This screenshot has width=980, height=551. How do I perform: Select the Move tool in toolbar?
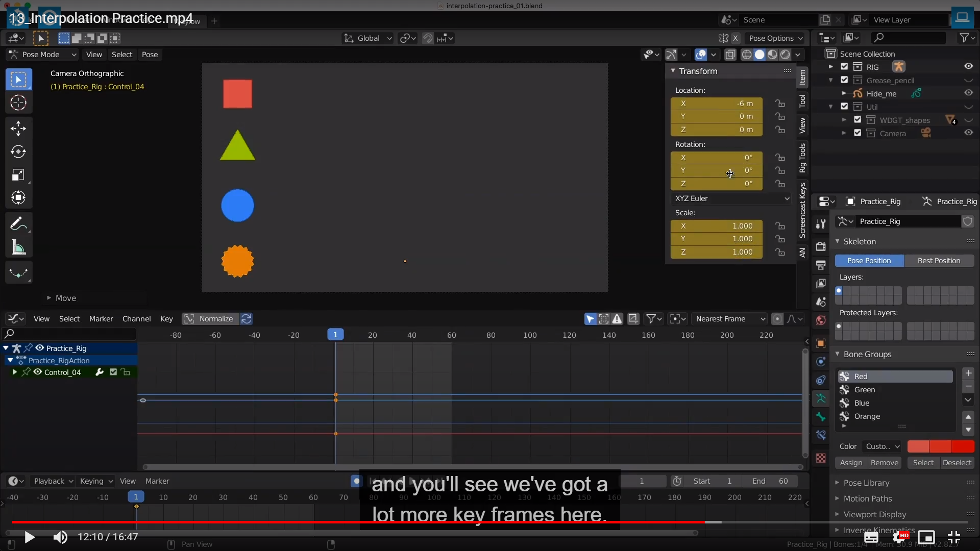[18, 128]
